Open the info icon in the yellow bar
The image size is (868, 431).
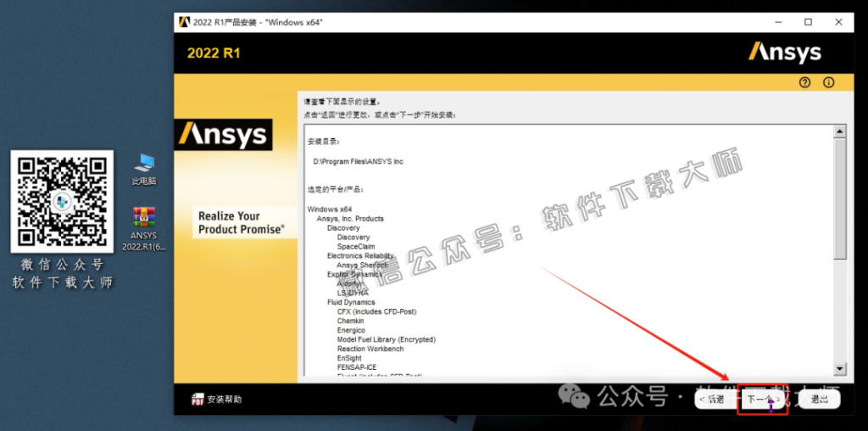(x=829, y=82)
